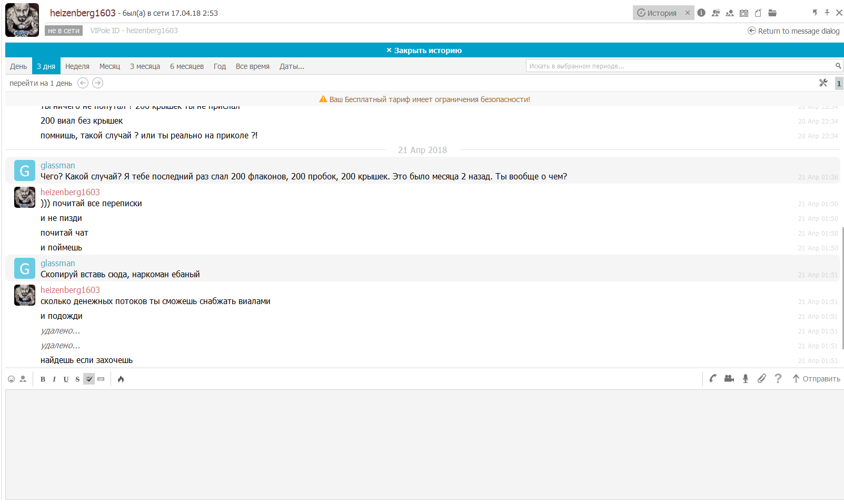Click Закрыть историю to close history
The width and height of the screenshot is (844, 504).
click(424, 51)
